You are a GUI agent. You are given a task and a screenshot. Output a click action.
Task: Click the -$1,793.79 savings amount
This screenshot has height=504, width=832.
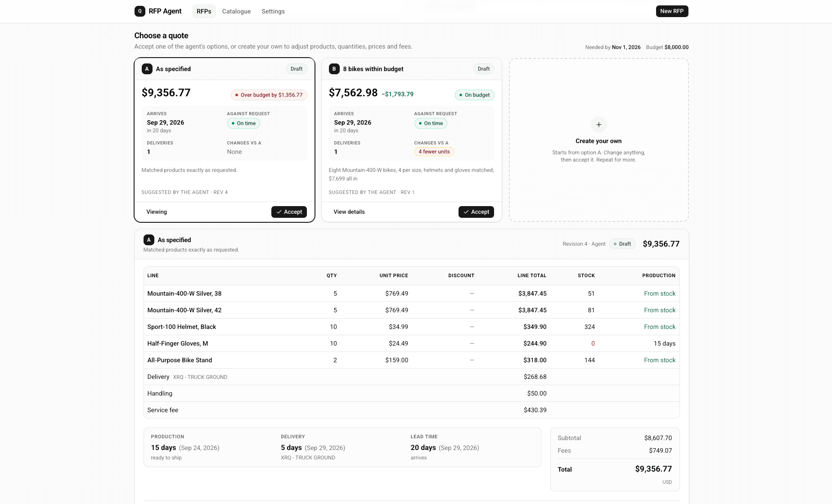tap(398, 94)
